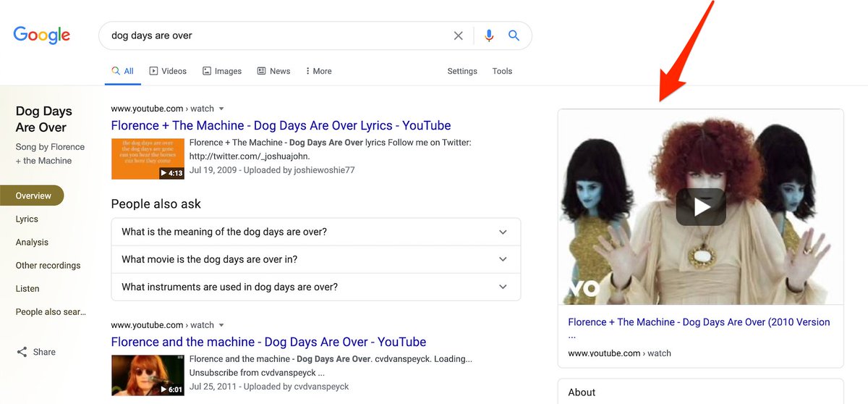The width and height of the screenshot is (868, 404).
Task: Click 'www.youtube.com › watch' under featured video
Action: [619, 353]
